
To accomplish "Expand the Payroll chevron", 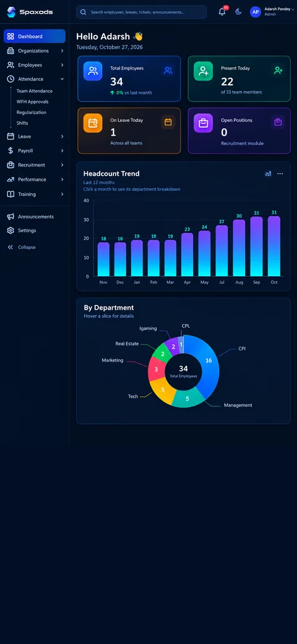I will click(x=62, y=150).
